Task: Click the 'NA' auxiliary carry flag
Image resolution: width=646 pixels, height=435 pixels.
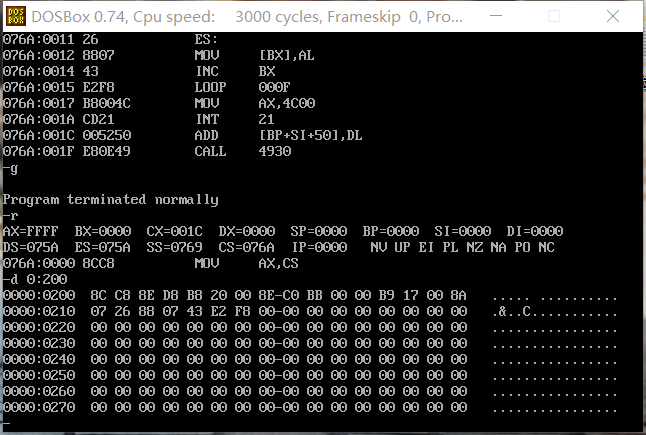Action: [499, 247]
